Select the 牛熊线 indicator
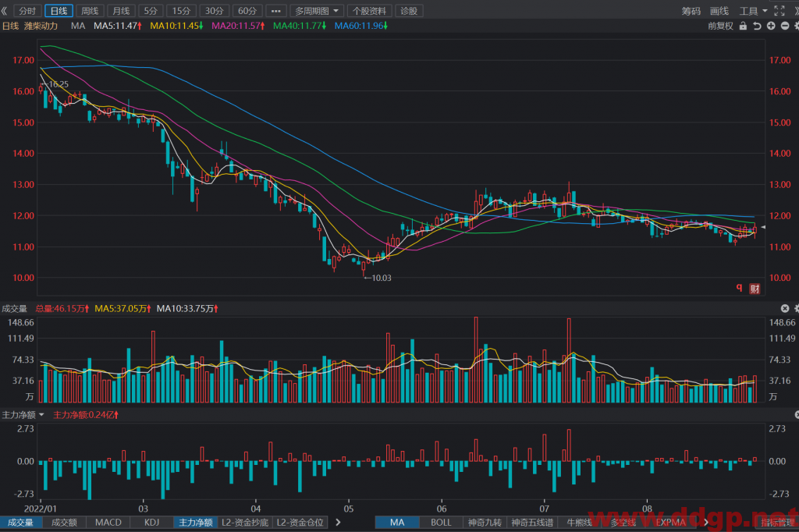The height and width of the screenshot is (532, 799). pos(580,523)
